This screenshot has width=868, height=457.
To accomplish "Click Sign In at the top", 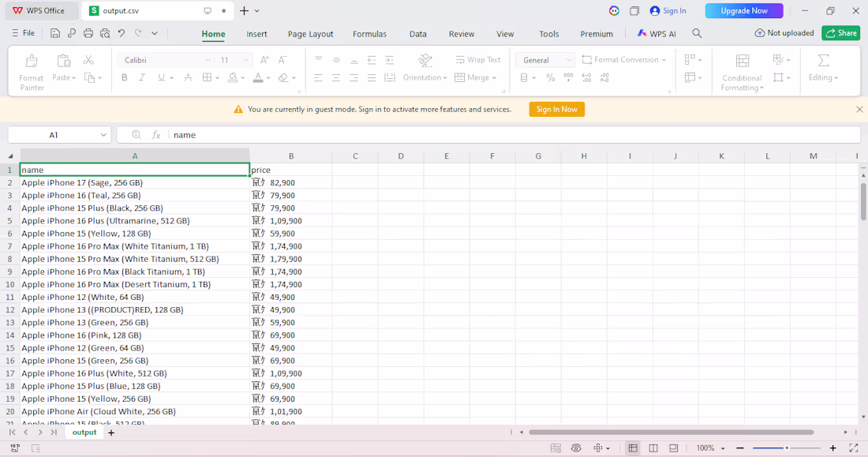I will (668, 10).
